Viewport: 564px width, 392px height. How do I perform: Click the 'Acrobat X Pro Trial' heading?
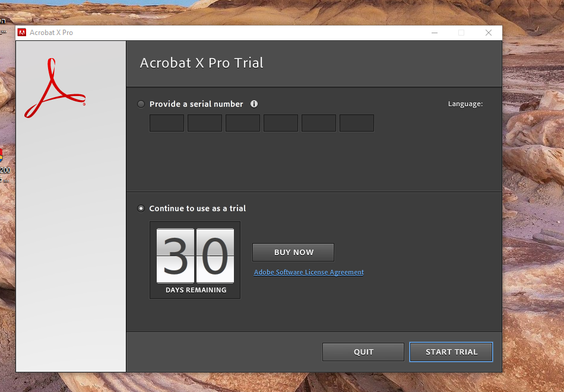pyautogui.click(x=201, y=63)
